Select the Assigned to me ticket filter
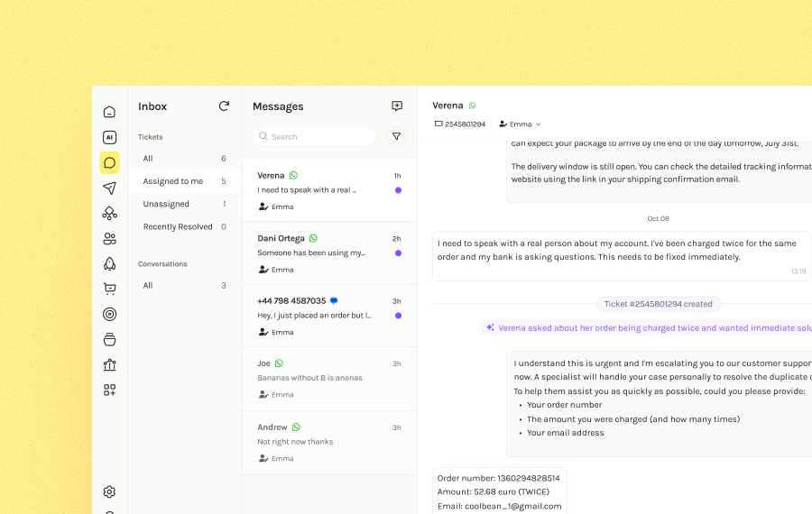This screenshot has height=514, width=812. tap(173, 181)
